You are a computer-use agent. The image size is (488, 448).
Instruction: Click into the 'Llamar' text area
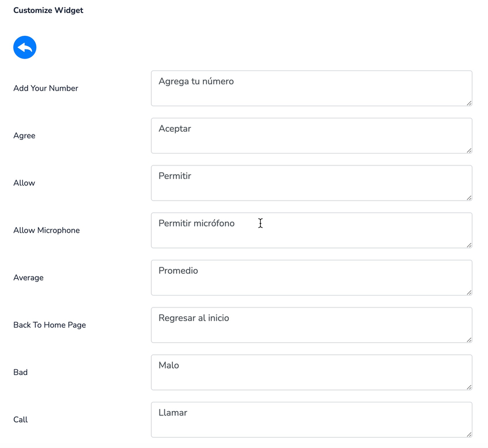311,419
